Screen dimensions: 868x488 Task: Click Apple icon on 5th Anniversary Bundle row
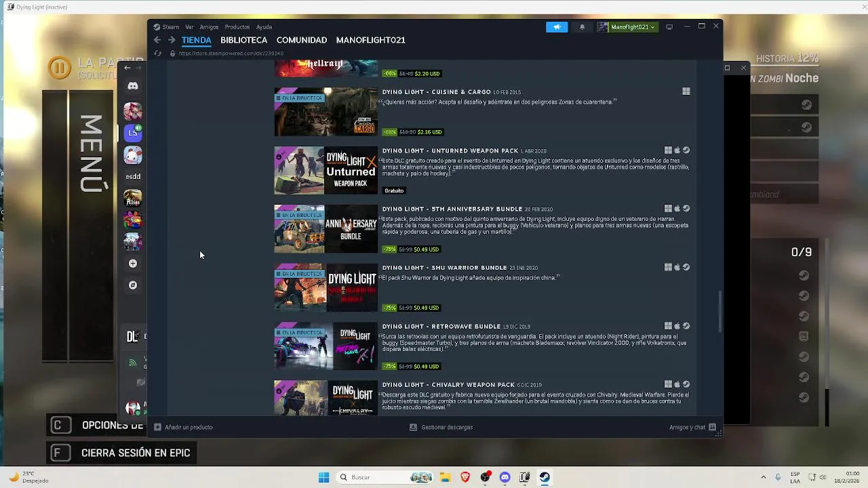(x=677, y=209)
